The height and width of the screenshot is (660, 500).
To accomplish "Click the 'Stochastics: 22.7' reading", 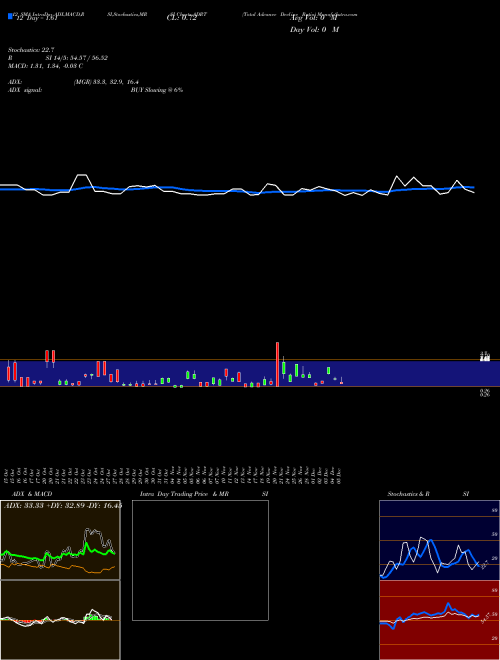I will (x=31, y=50).
